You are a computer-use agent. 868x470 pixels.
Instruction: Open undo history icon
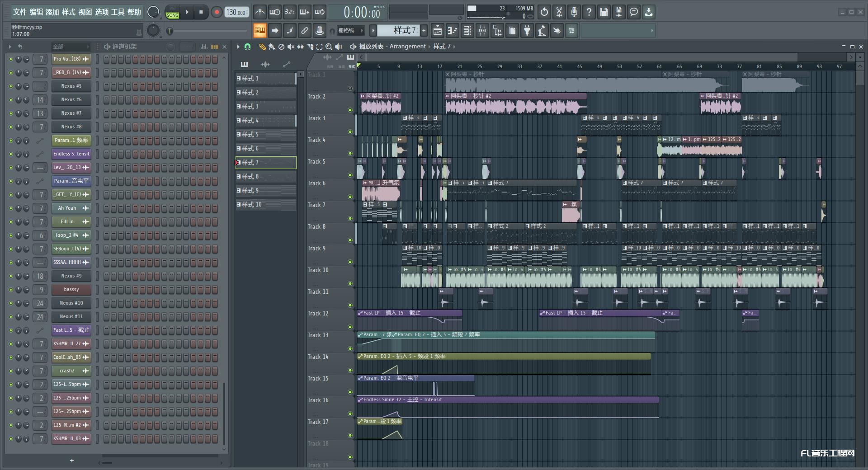(x=544, y=12)
